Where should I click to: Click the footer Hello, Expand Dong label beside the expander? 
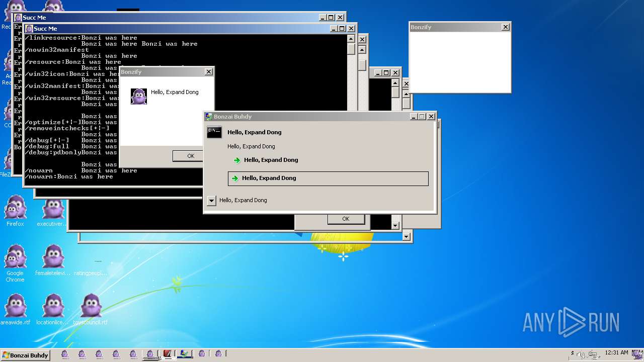[x=243, y=200]
